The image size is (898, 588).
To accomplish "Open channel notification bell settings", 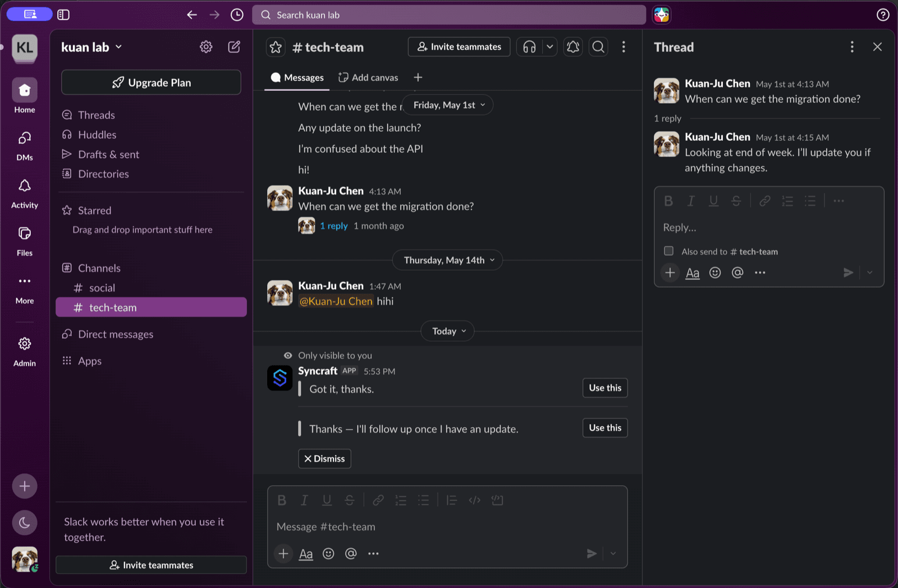I will [x=573, y=47].
